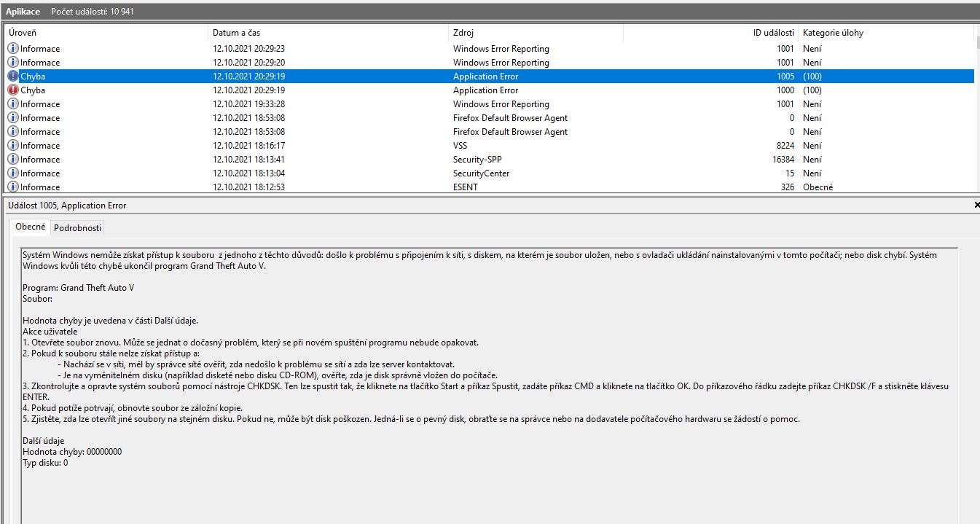Click info icon of Security-SPP event row
This screenshot has width=980, height=524.
[x=13, y=160]
